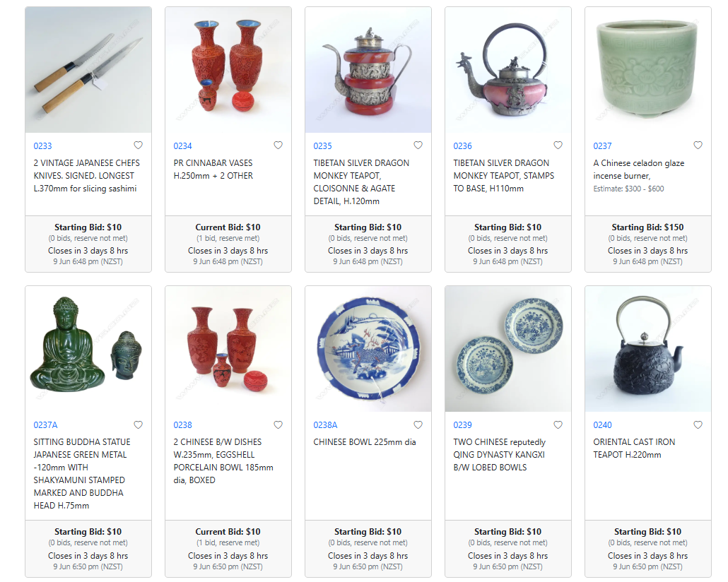Click heart icon on lot 0235
728x582 pixels.
point(418,145)
